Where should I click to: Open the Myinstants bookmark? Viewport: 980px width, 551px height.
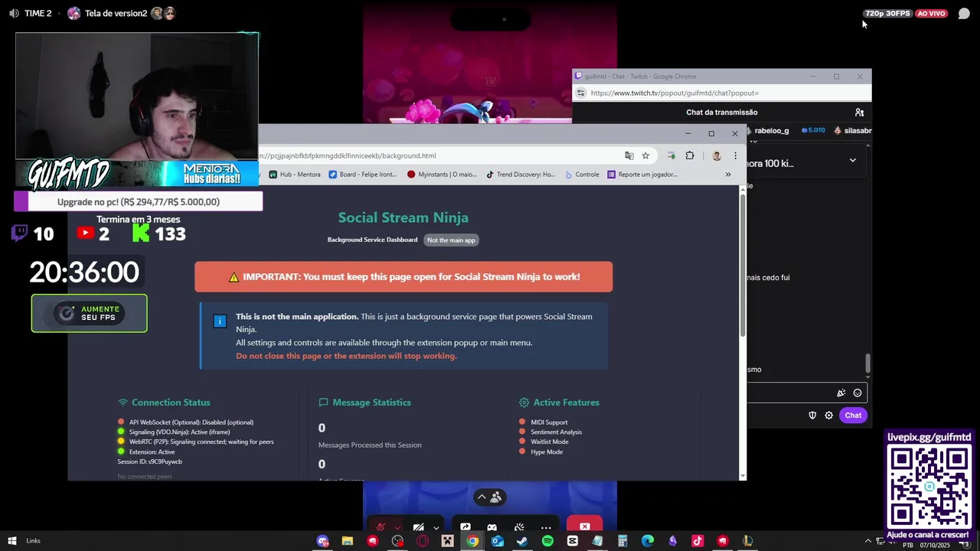point(442,174)
